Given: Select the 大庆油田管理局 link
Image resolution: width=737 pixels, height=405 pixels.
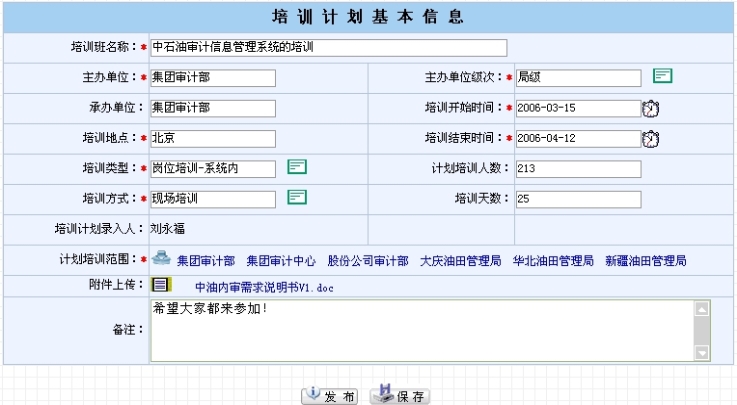Looking at the screenshot, I should (460, 261).
